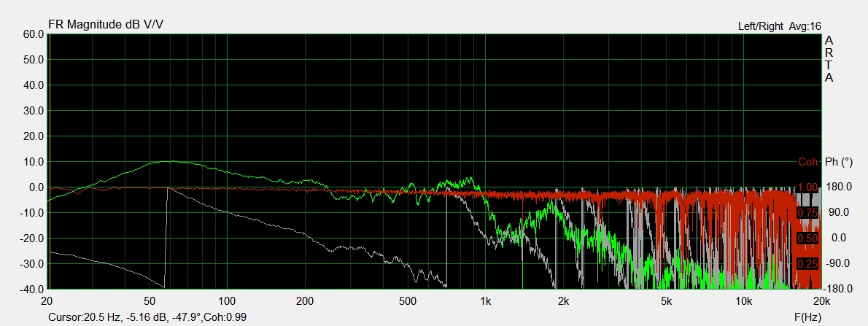Viewport: 868px width, 326px height.
Task: Click the "FR Magnitude dB V/V" graph title
Action: (x=106, y=24)
